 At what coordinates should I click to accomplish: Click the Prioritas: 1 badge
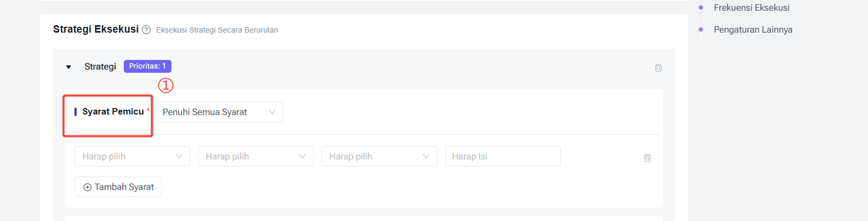coord(147,66)
